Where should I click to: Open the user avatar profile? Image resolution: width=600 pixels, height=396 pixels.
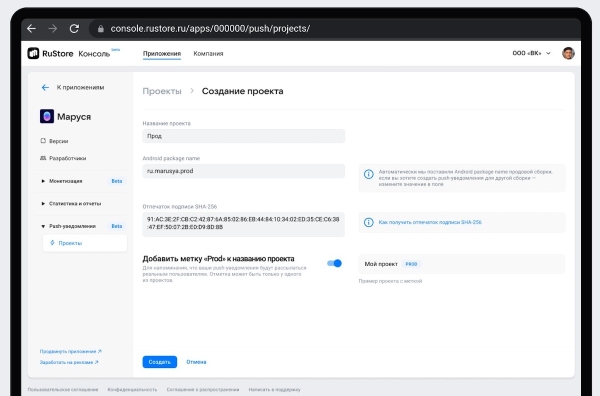(568, 53)
